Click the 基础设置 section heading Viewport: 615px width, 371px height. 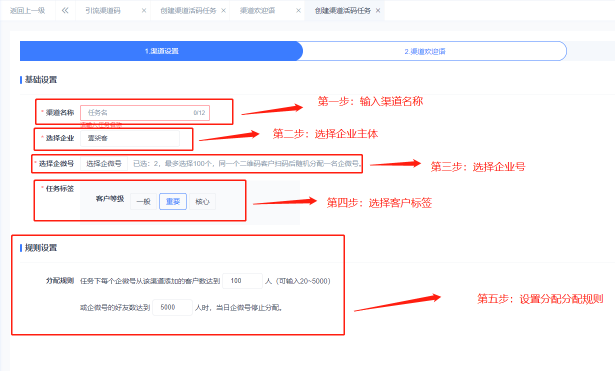[x=41, y=80]
